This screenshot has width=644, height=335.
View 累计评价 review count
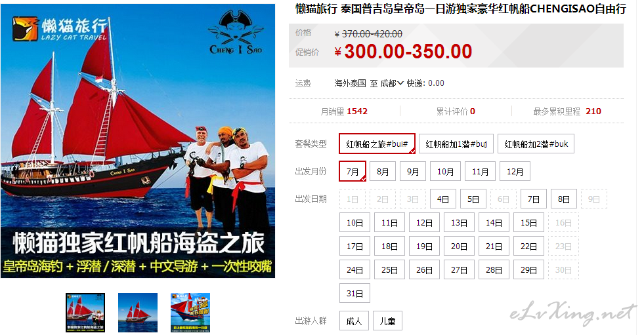point(456,111)
